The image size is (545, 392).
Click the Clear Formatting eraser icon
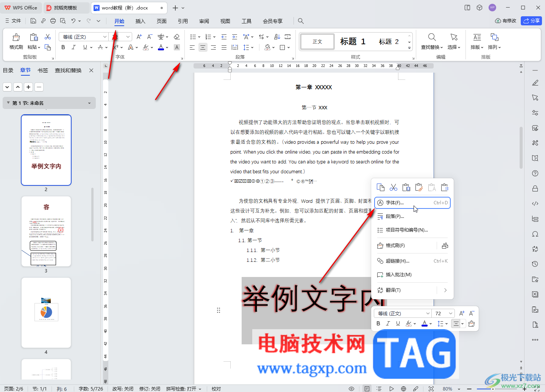click(176, 37)
